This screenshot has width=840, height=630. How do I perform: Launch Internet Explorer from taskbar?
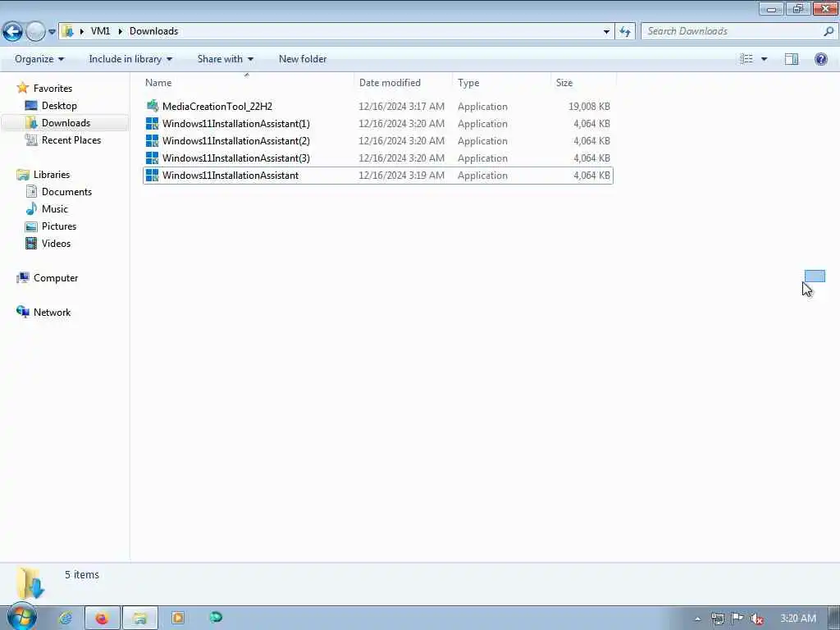[66, 619]
